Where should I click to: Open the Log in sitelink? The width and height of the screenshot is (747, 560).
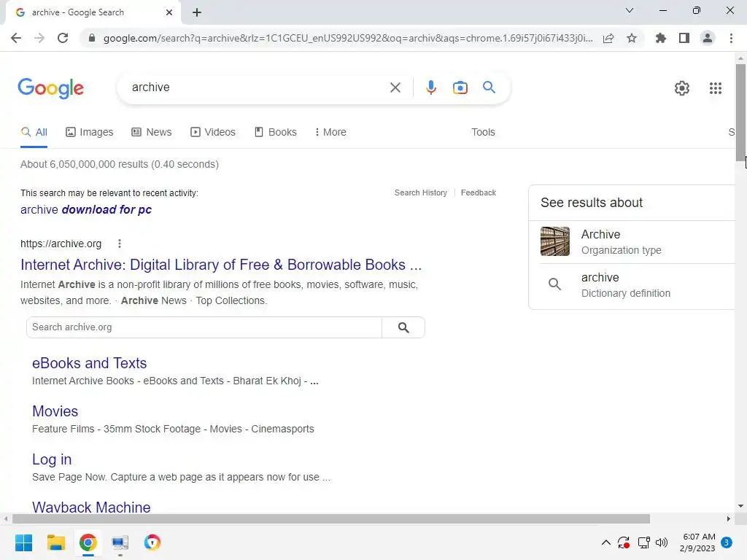click(52, 459)
